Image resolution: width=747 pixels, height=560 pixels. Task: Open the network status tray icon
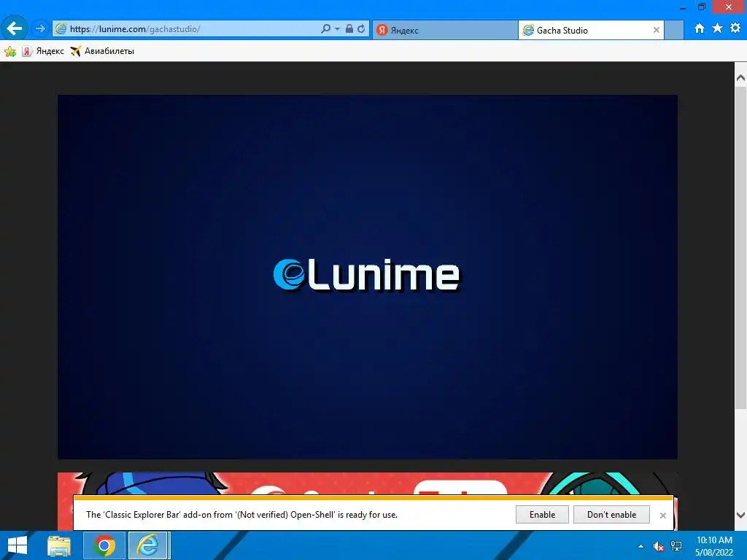click(x=676, y=546)
